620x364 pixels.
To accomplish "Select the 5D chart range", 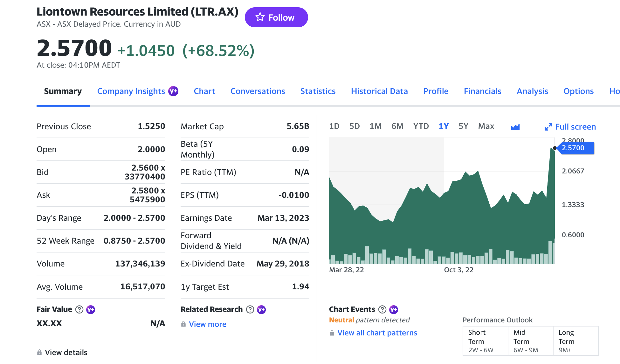I will point(355,126).
